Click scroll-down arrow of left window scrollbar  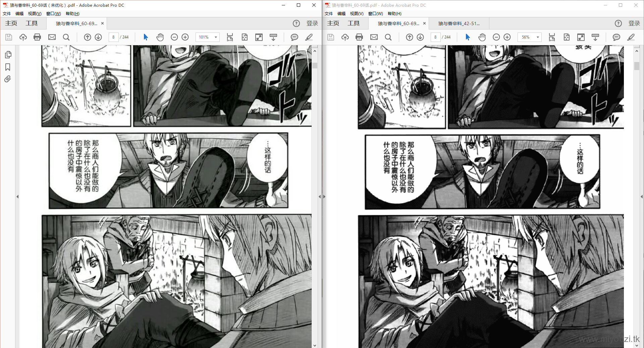(x=315, y=345)
